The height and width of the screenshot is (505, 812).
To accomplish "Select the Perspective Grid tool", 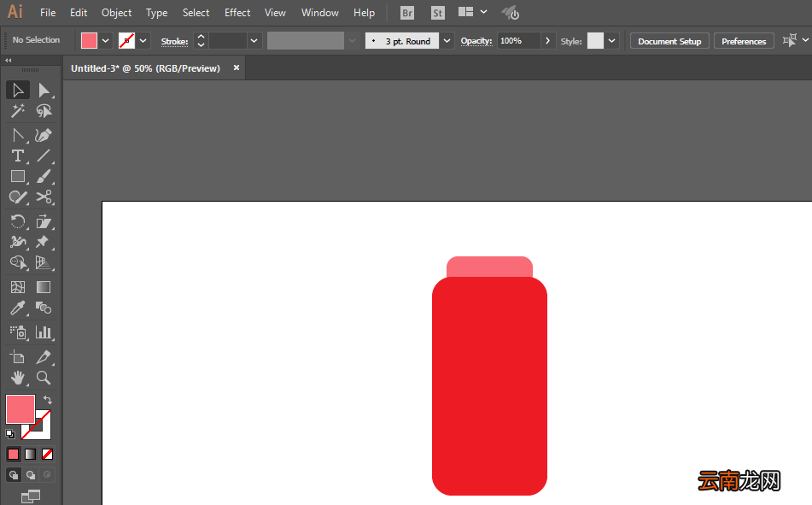I will pyautogui.click(x=44, y=262).
